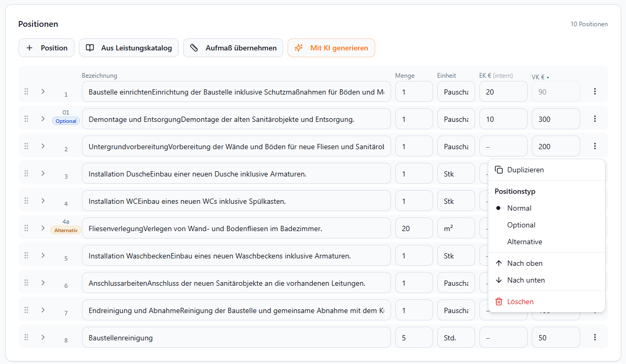Expand Demontage und Entsorgung position details

[x=43, y=119]
